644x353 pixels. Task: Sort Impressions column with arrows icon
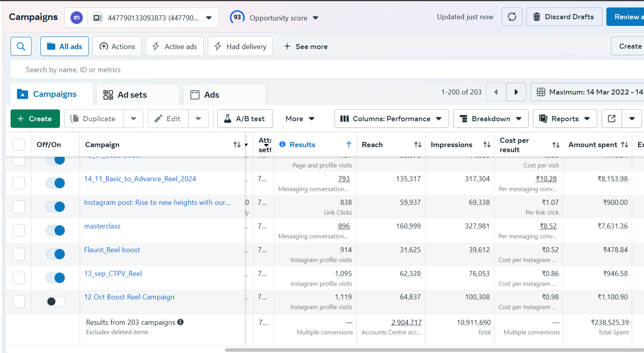coord(487,145)
